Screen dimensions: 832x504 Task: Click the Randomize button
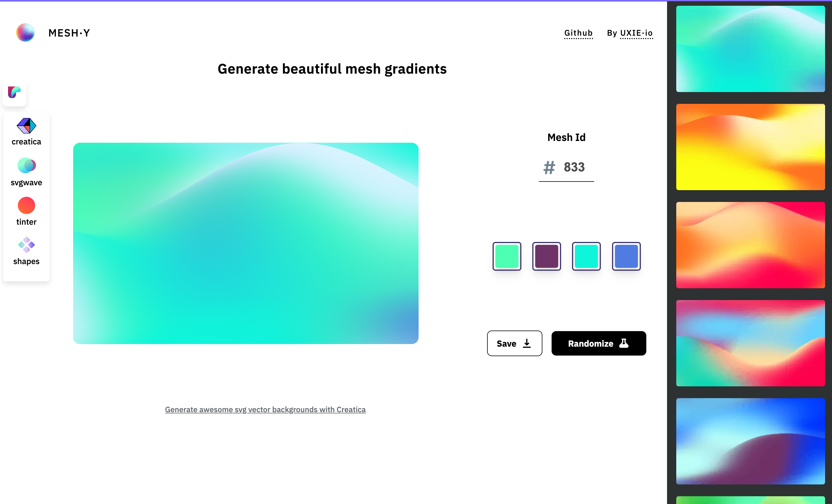[599, 343]
